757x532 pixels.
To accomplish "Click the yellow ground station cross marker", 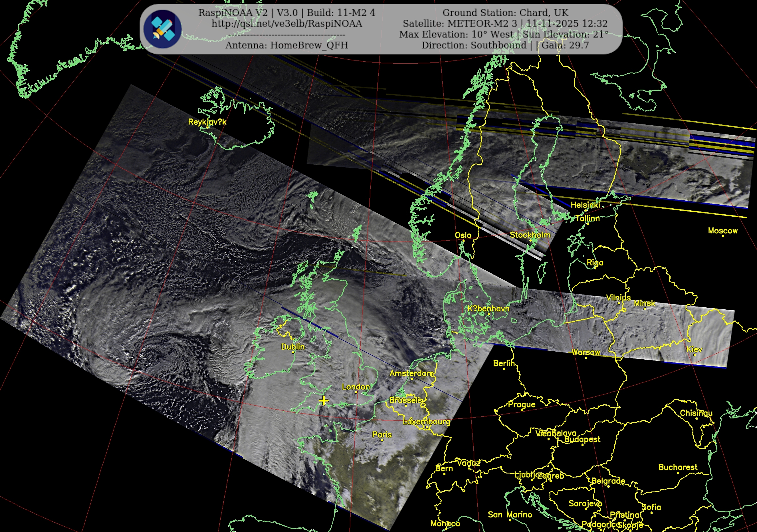I will click(324, 401).
